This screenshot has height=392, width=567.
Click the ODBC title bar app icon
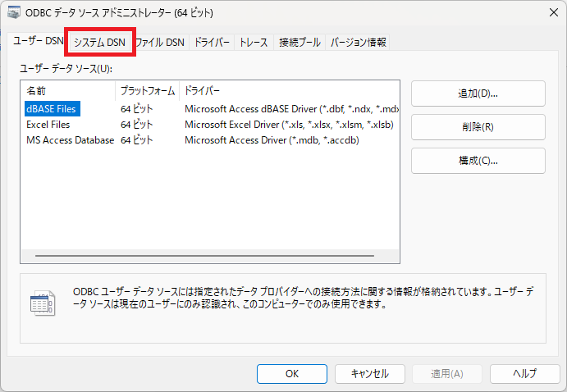14,12
